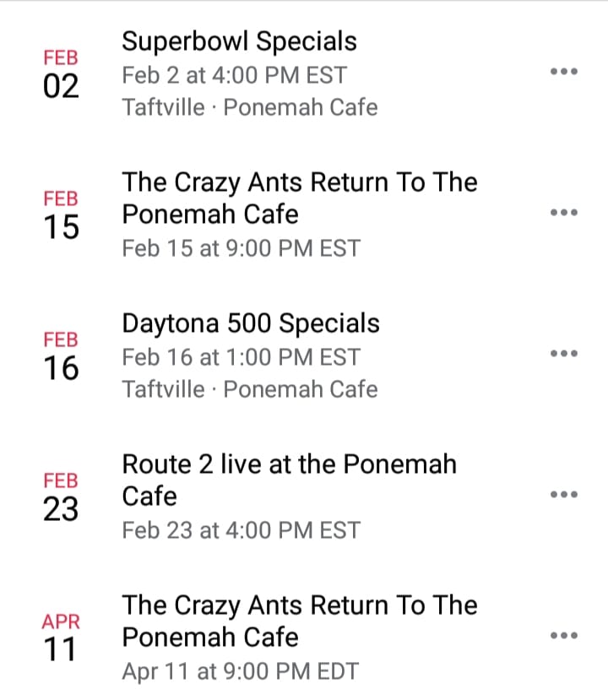Tap Feb 16 at 1:00 PM EST time

point(241,357)
